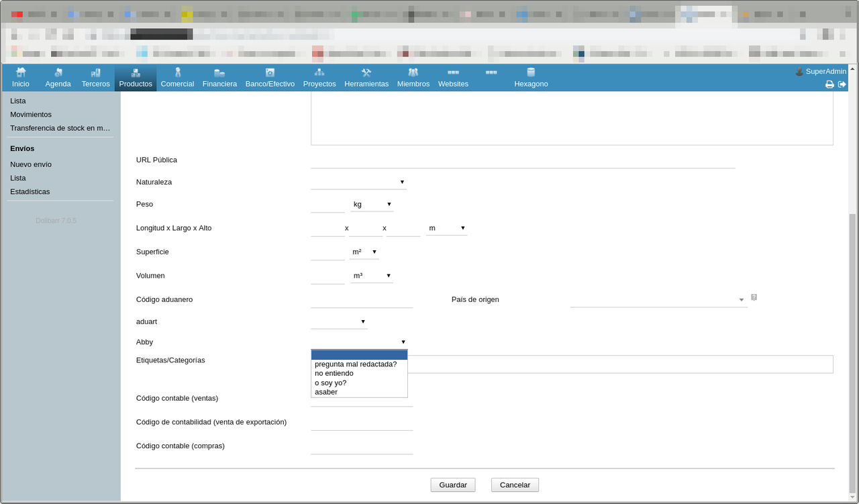859x504 pixels.
Task: Click the Guardar button
Action: [453, 485]
